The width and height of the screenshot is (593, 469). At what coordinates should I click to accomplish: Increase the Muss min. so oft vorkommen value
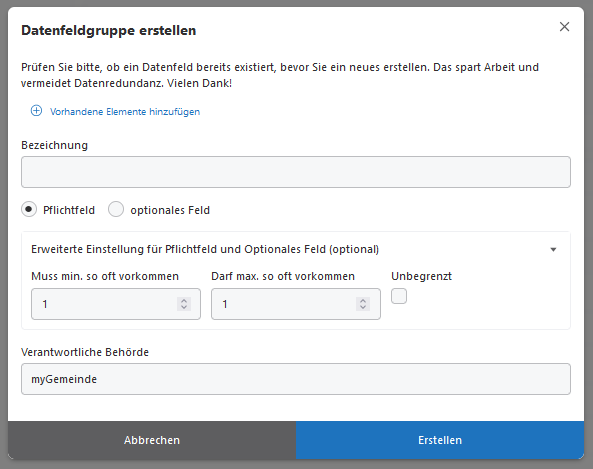pyautogui.click(x=184, y=301)
